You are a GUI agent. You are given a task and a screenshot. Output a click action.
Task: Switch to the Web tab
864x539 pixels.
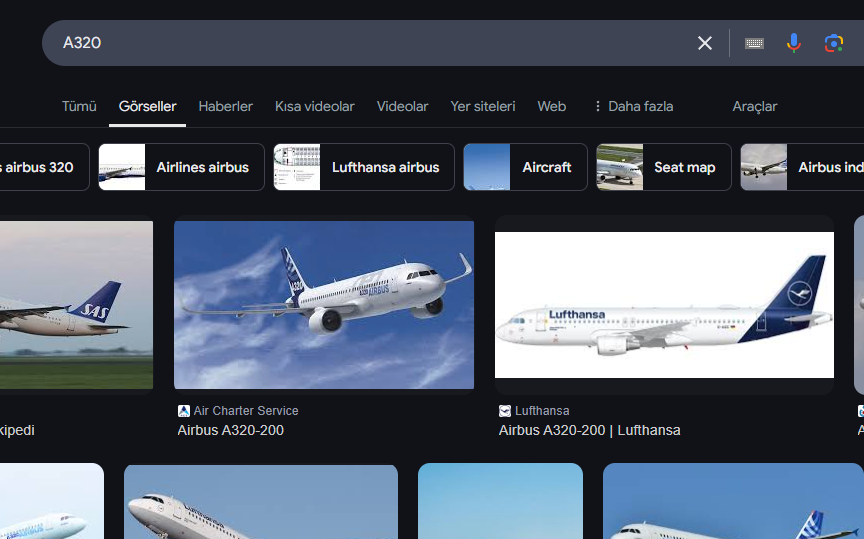pos(552,106)
